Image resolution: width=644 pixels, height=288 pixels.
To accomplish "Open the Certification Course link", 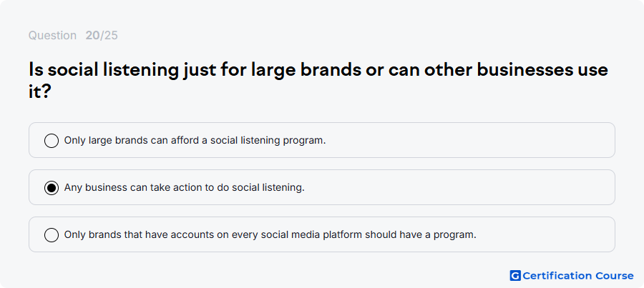I will coord(572,276).
